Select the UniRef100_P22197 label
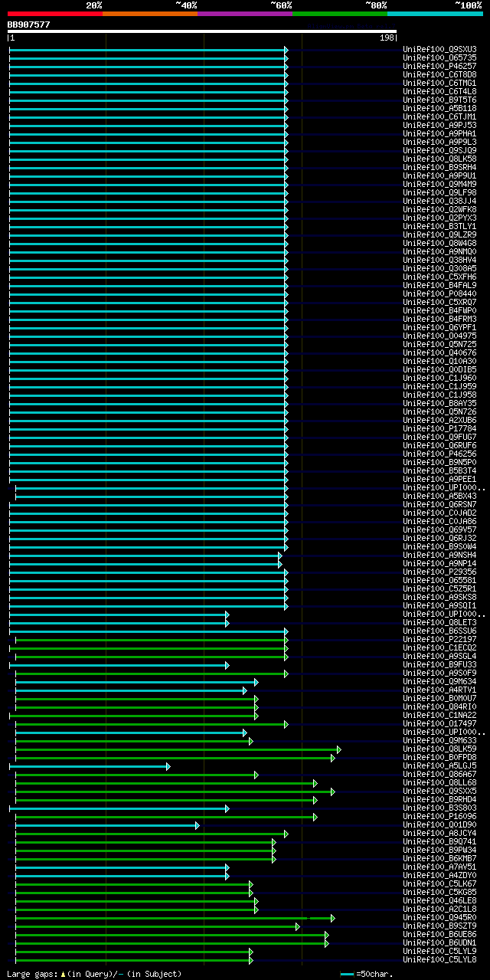Screen dimensions: 490x980 pos(439,639)
